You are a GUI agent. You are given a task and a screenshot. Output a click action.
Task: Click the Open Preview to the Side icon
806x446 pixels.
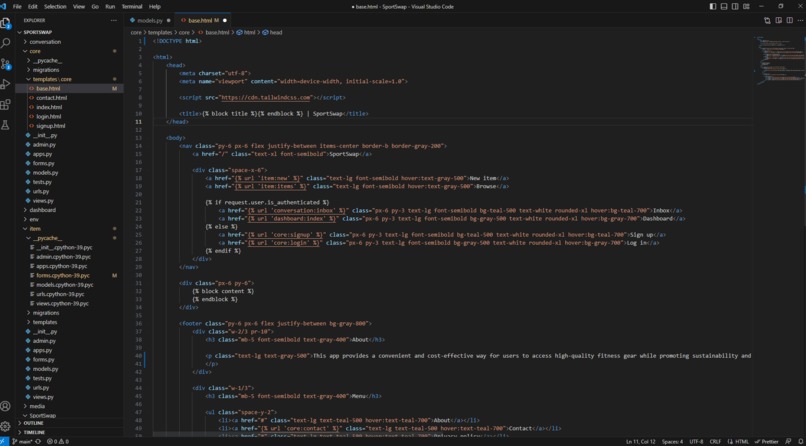coord(778,21)
